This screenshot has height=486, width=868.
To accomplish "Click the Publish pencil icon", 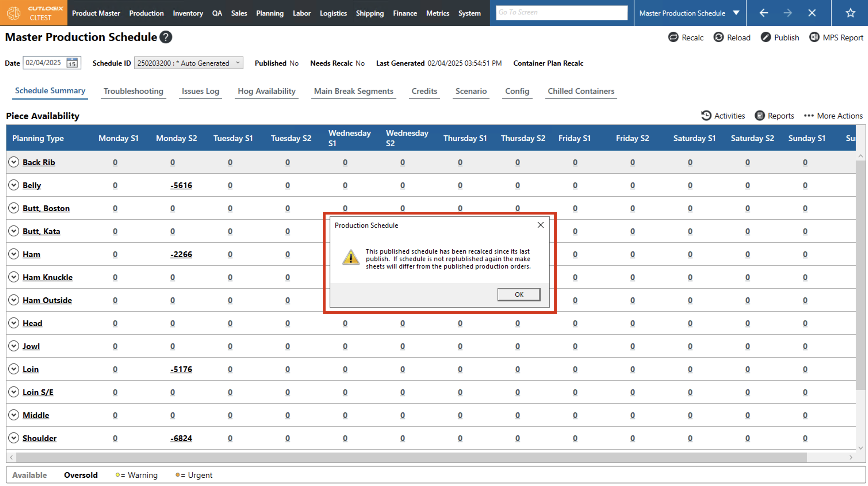I will pos(766,37).
